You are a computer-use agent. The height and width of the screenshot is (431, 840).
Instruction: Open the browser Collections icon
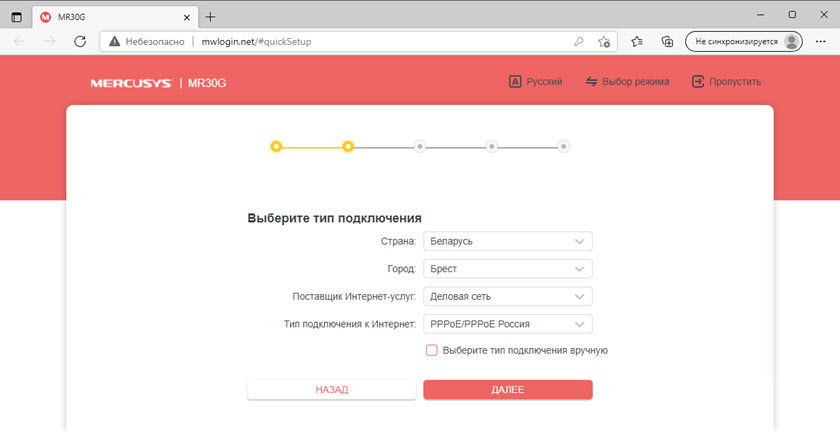[667, 42]
